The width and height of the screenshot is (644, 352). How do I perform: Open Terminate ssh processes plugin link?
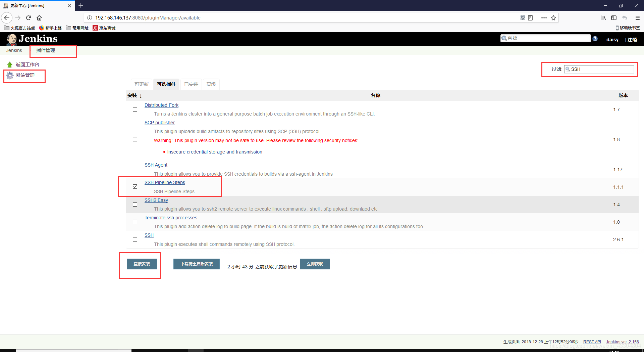(x=171, y=218)
